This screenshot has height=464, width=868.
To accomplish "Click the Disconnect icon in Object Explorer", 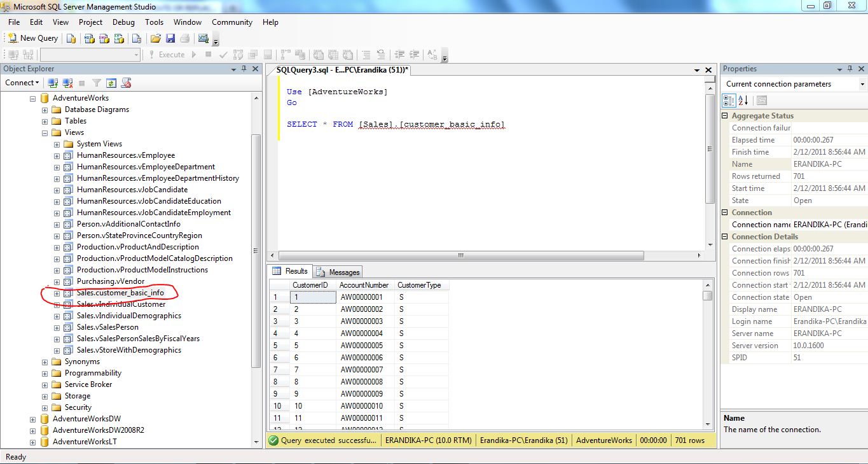I will [67, 83].
